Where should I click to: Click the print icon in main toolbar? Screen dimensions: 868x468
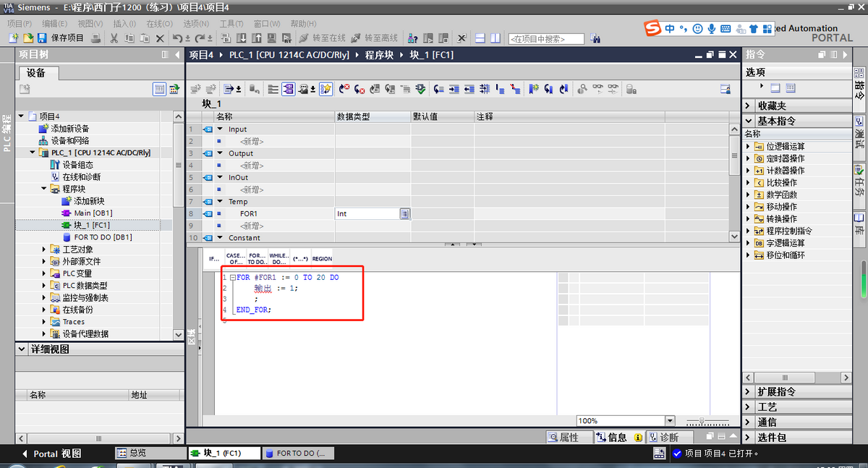96,38
